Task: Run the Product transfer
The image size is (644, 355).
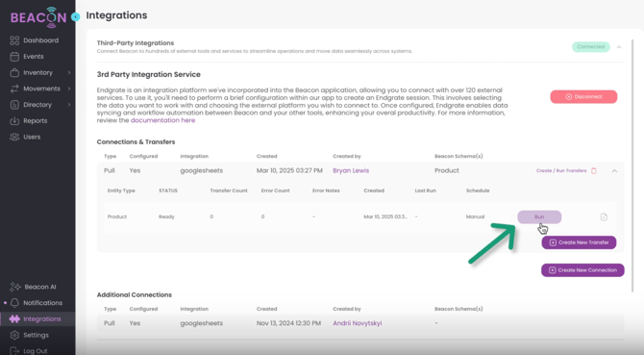Action: (539, 217)
